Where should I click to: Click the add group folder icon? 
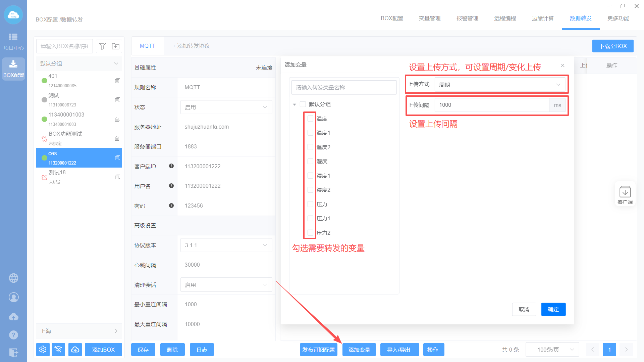pyautogui.click(x=115, y=46)
